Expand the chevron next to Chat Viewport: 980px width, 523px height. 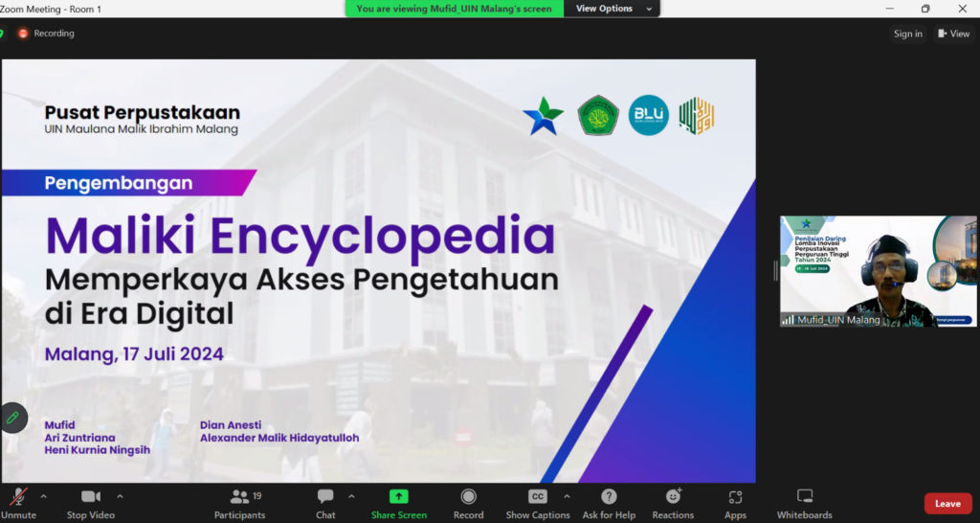[x=351, y=496]
